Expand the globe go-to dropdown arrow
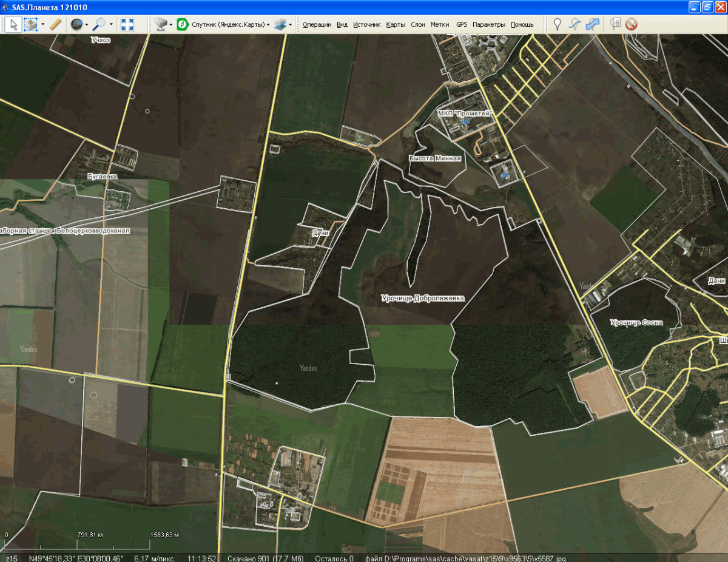This screenshot has height=562, width=728. [87, 25]
